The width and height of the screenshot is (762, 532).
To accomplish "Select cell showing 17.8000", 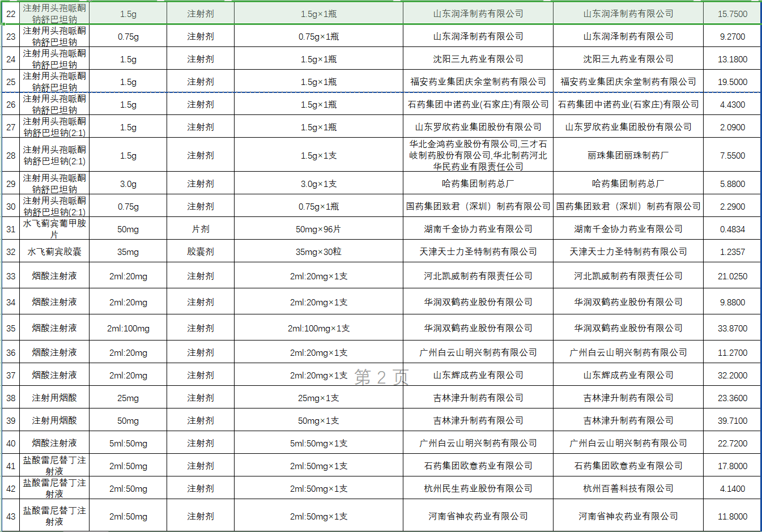I will point(732,466).
